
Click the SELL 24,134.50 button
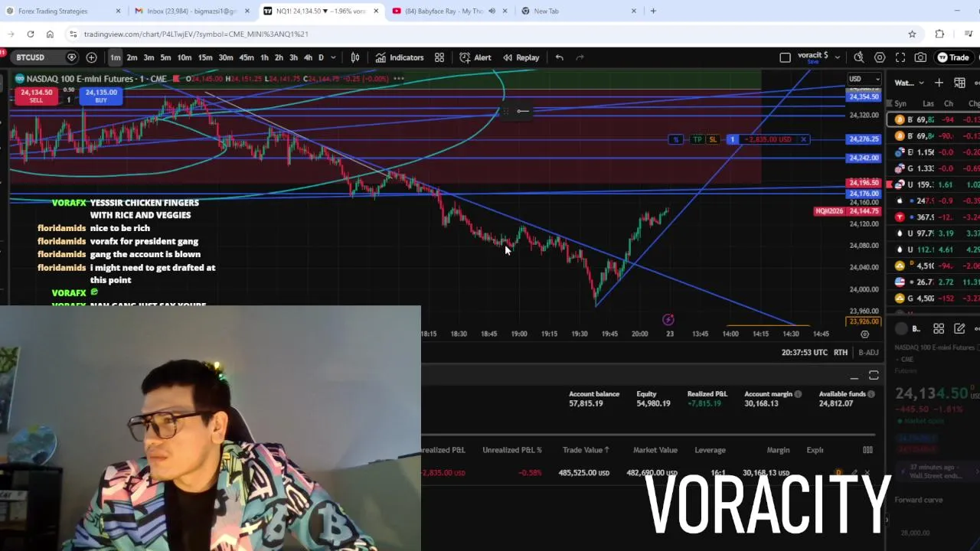click(36, 96)
